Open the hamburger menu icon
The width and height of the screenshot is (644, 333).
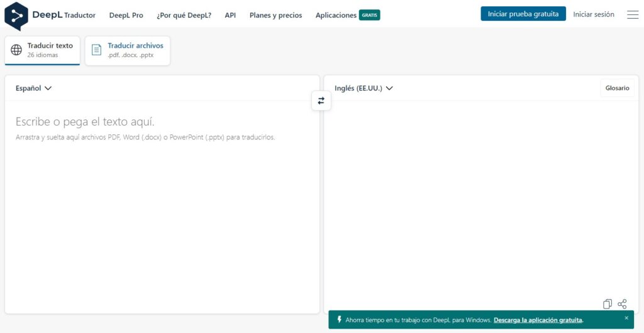pyautogui.click(x=633, y=14)
